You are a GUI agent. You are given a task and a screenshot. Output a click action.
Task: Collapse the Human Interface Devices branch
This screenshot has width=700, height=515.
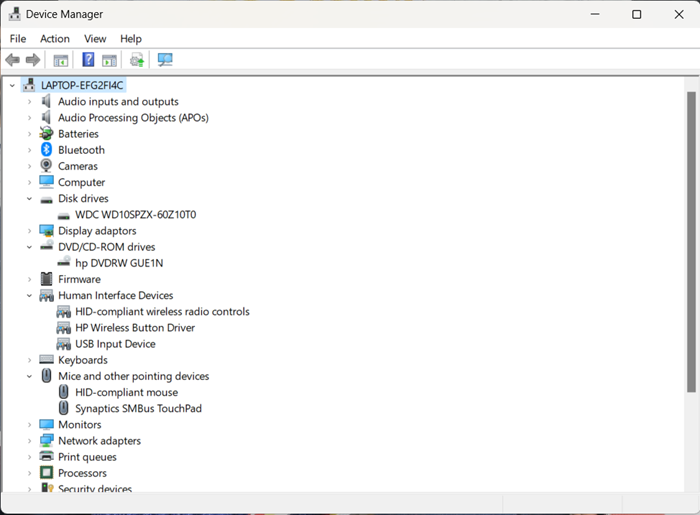(x=30, y=296)
